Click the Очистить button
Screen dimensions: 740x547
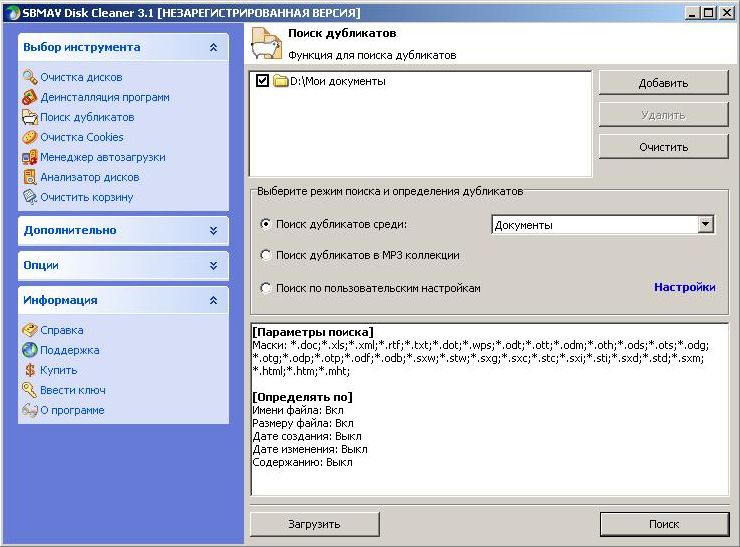[x=663, y=147]
